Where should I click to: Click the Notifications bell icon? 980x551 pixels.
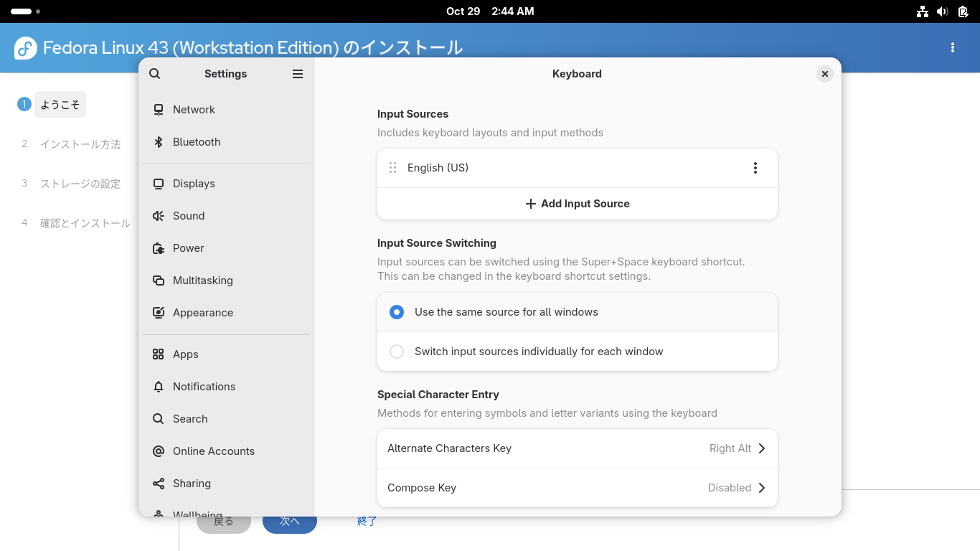[x=159, y=387]
